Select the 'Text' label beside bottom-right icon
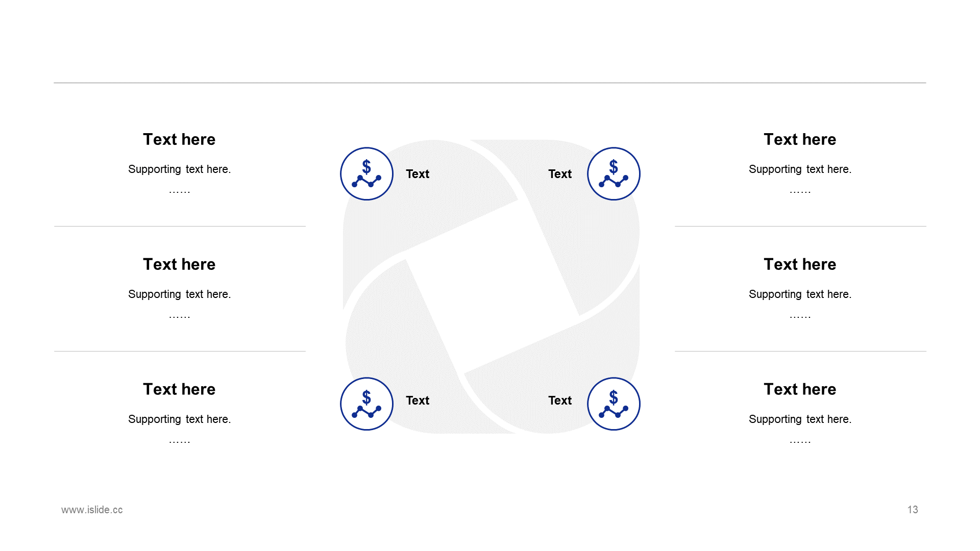The width and height of the screenshot is (980, 551). coord(560,400)
